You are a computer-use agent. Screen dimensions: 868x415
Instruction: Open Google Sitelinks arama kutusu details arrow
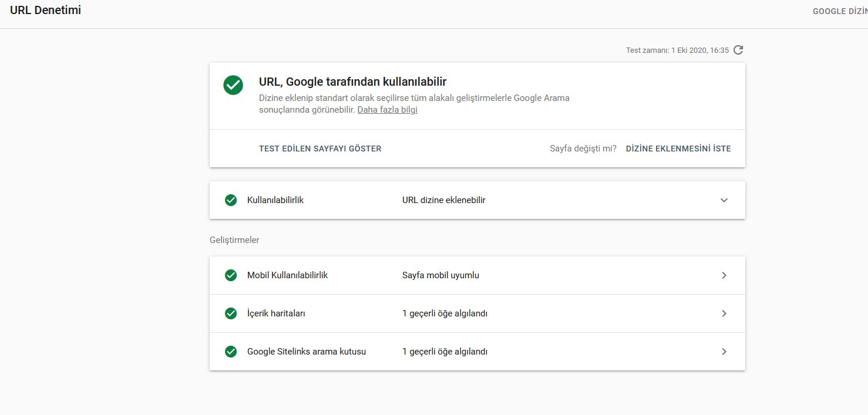coord(724,352)
